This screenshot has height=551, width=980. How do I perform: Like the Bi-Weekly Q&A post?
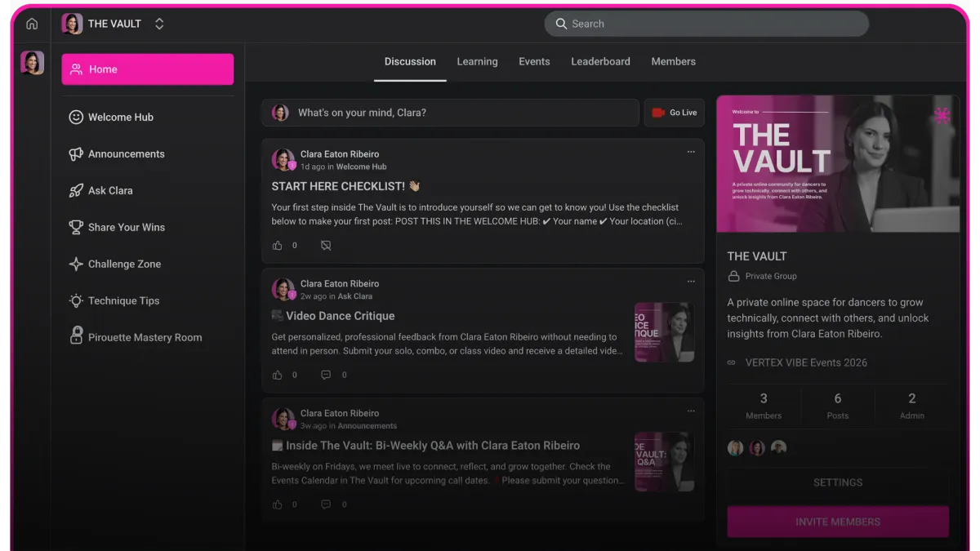coord(278,504)
